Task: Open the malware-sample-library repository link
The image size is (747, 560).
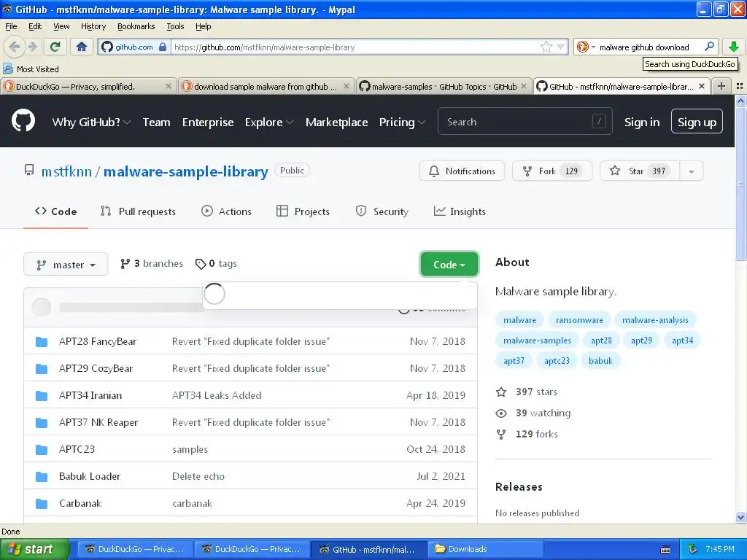Action: click(186, 171)
